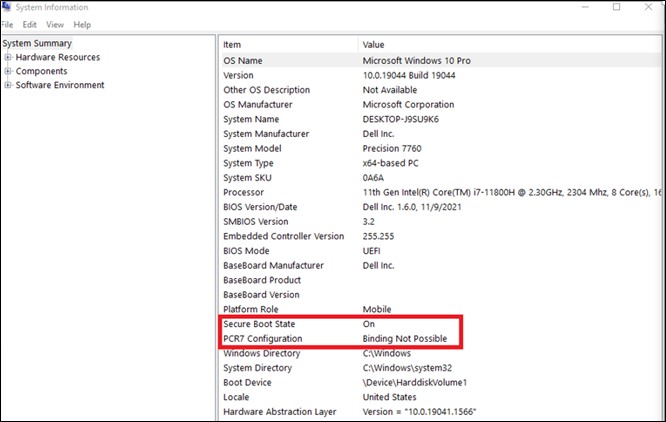666x422 pixels.
Task: Select the Hardware Resources category label
Action: 57,58
